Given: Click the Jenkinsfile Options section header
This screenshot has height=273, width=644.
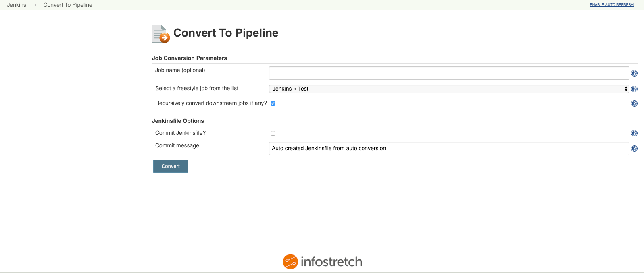Looking at the screenshot, I should point(178,121).
